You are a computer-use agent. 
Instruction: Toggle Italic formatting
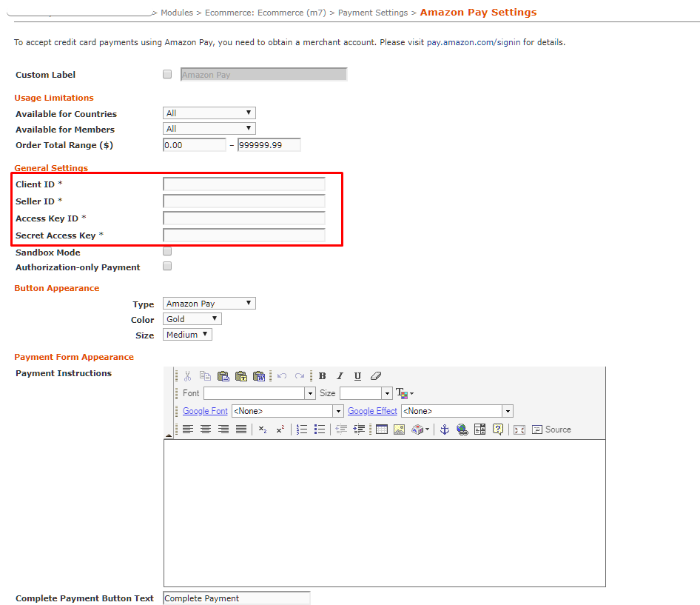(x=340, y=376)
